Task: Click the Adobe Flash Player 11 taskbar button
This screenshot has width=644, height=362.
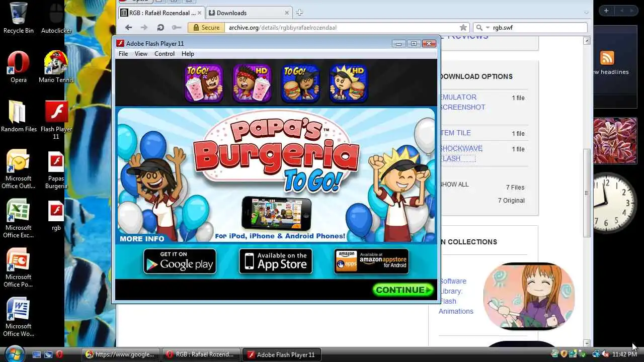Action: pos(281,354)
